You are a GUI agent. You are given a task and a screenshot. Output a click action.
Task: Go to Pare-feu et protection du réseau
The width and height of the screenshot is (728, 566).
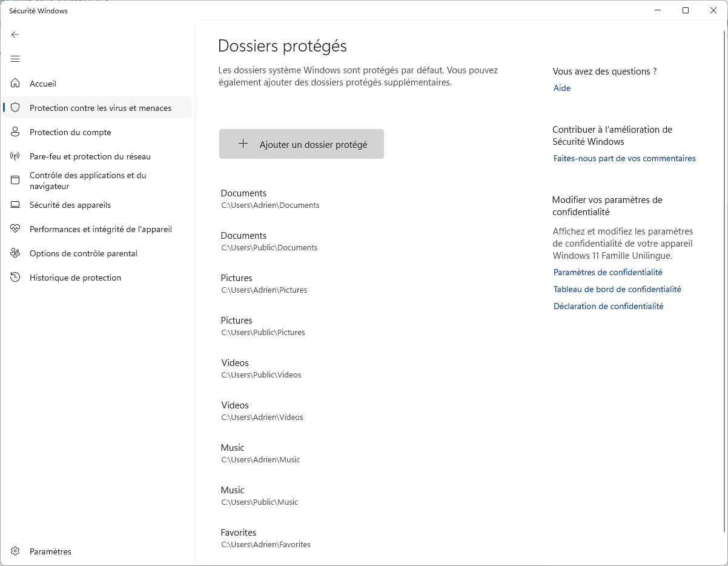(x=98, y=156)
